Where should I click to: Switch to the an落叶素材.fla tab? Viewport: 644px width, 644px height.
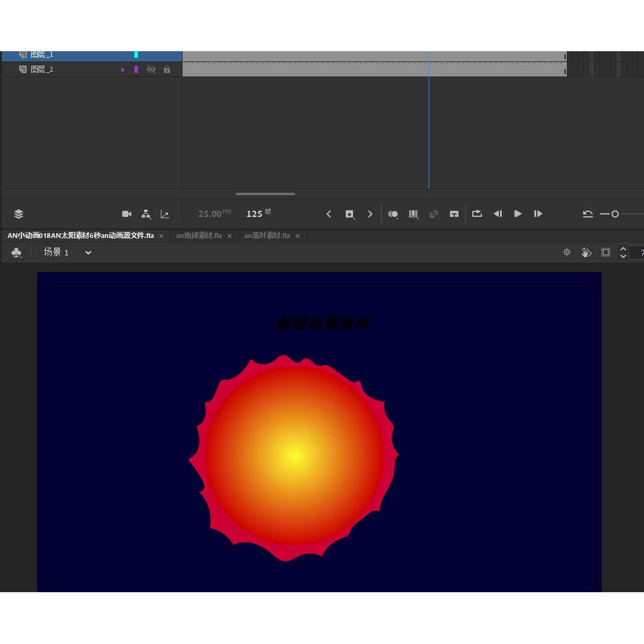pyautogui.click(x=267, y=236)
